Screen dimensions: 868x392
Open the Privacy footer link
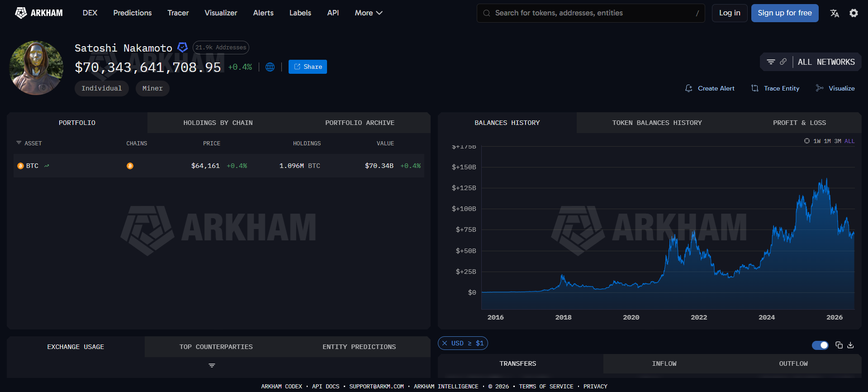click(x=595, y=387)
